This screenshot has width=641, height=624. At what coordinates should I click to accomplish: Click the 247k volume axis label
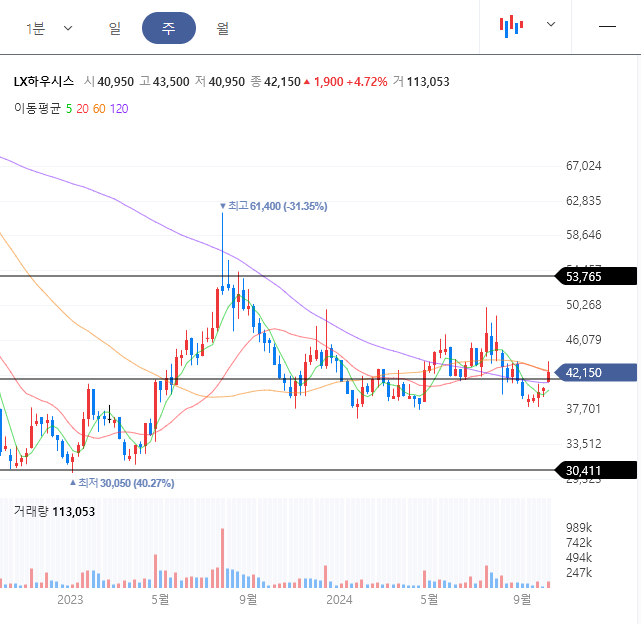579,573
